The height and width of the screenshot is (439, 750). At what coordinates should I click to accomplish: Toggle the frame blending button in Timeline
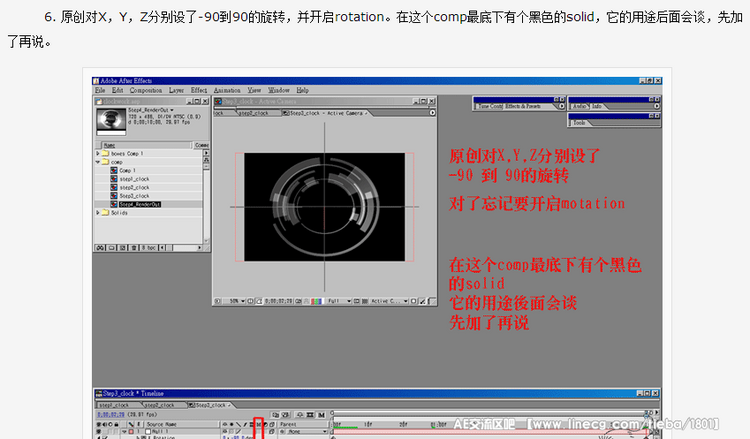pos(309,415)
